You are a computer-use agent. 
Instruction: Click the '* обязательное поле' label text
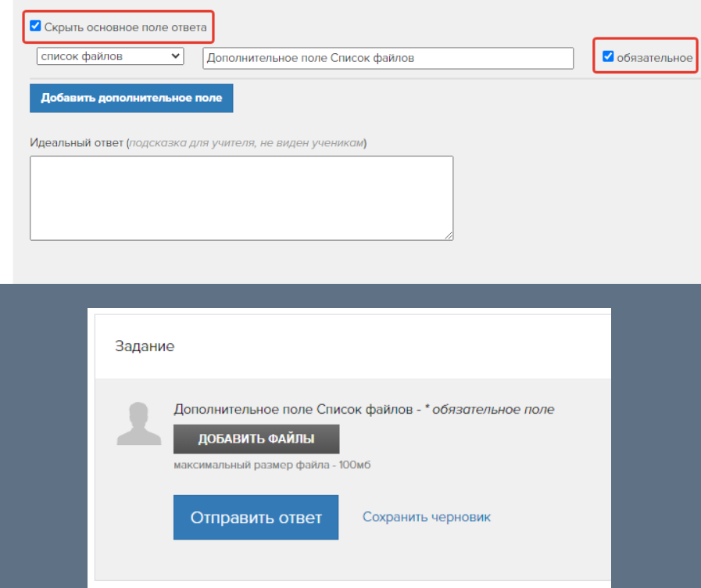[489, 409]
